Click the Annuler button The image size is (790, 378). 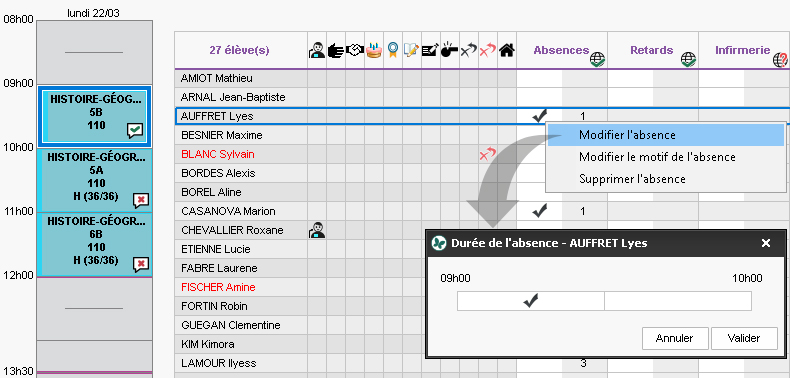(675, 338)
